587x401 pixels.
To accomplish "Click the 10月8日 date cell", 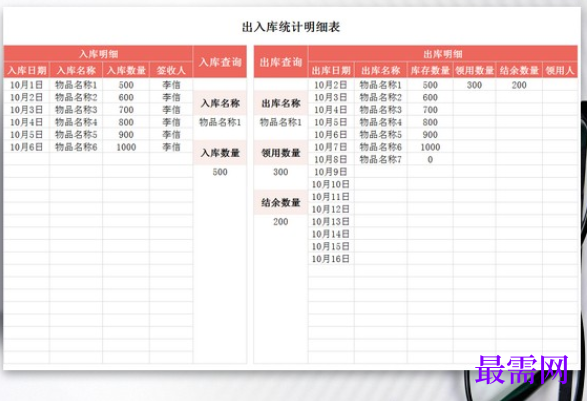I will (331, 160).
